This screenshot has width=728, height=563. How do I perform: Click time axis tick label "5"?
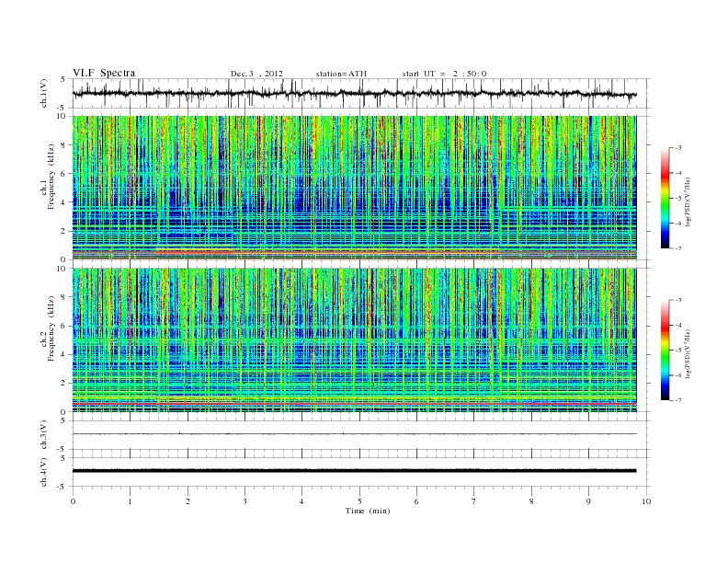tap(359, 501)
